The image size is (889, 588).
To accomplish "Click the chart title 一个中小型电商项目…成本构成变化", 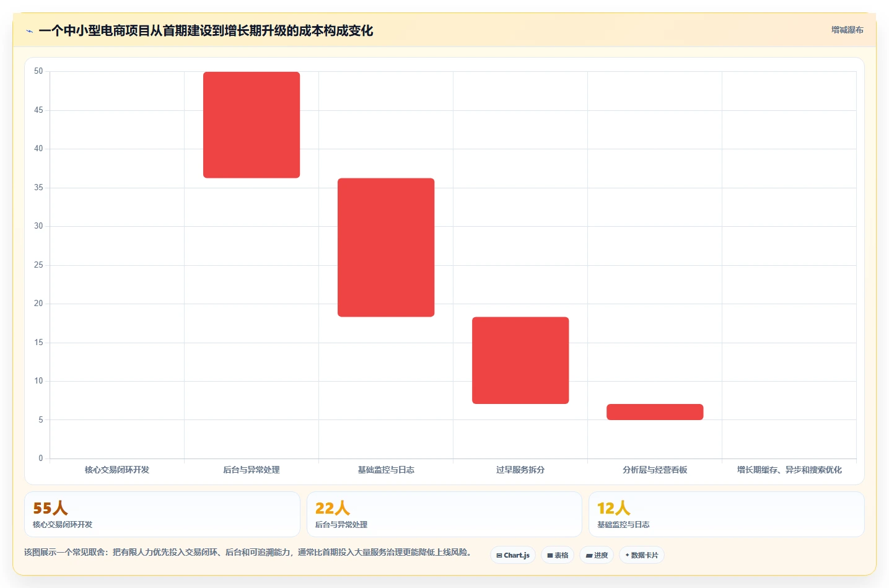I will 206,31.
